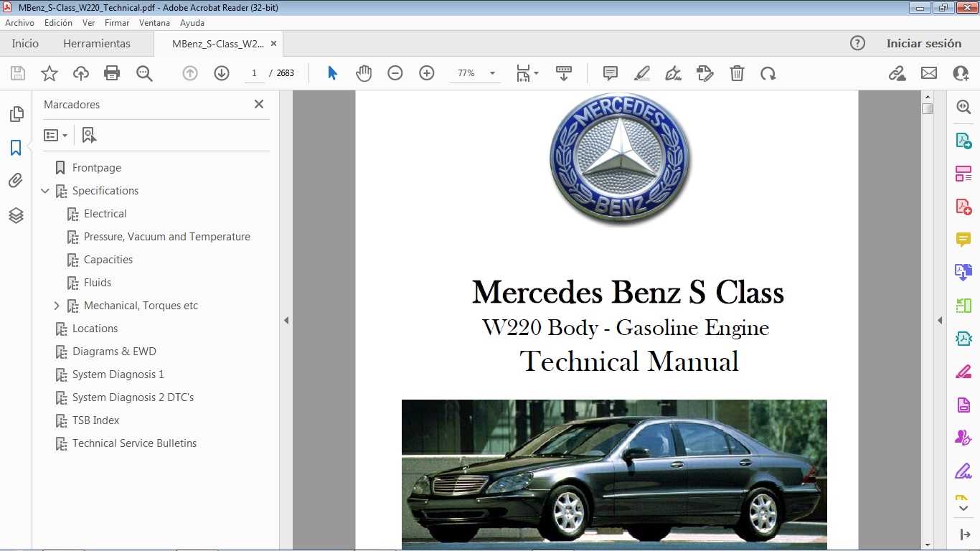Open the Edición menu
980x551 pixels.
point(59,23)
